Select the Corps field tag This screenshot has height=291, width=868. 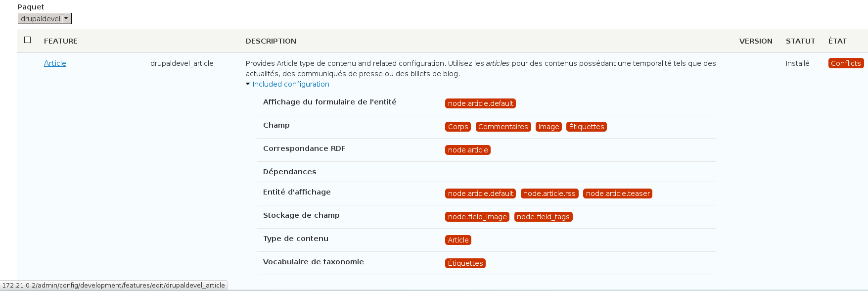458,127
